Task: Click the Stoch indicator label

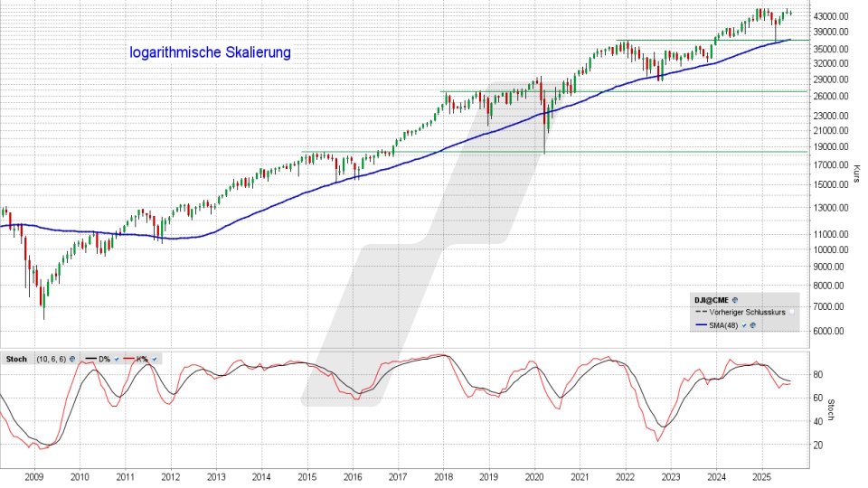Action: 16,359
